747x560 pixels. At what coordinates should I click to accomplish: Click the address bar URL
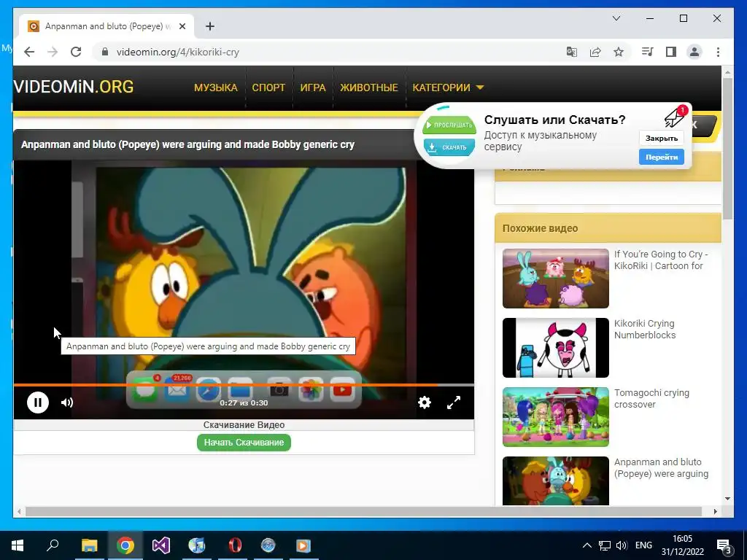[x=178, y=52]
